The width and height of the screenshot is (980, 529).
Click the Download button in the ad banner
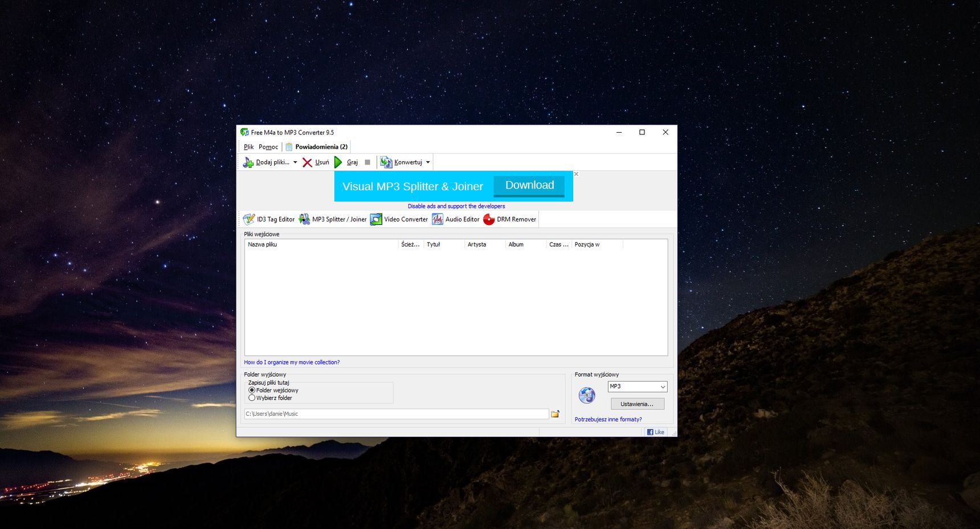coord(529,186)
